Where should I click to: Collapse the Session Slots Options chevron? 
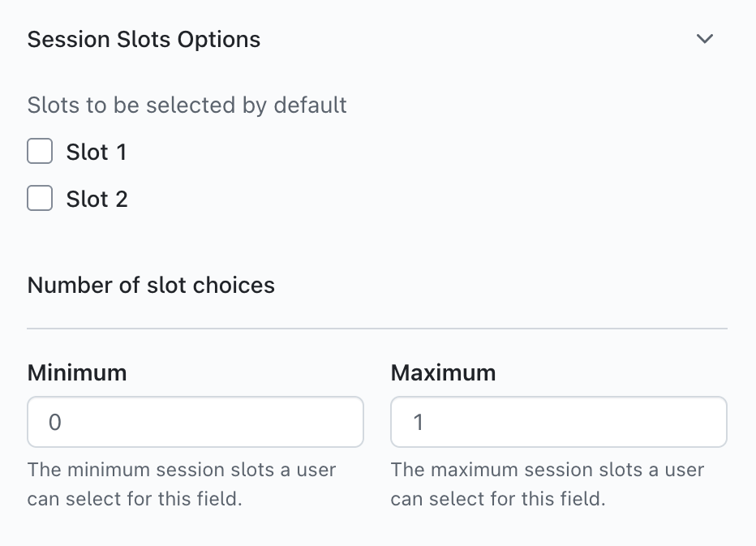click(705, 39)
